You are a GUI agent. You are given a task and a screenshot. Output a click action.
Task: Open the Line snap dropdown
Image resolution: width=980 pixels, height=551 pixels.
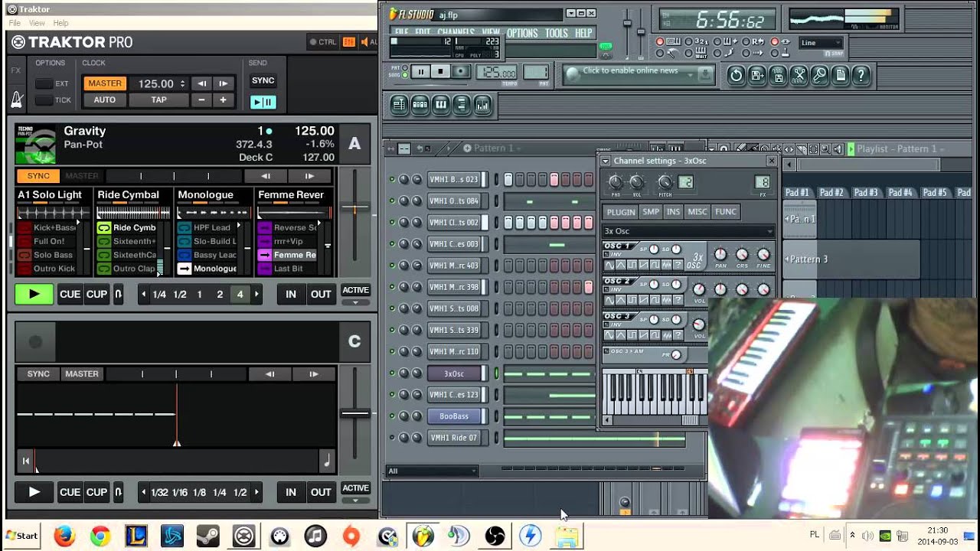point(821,43)
